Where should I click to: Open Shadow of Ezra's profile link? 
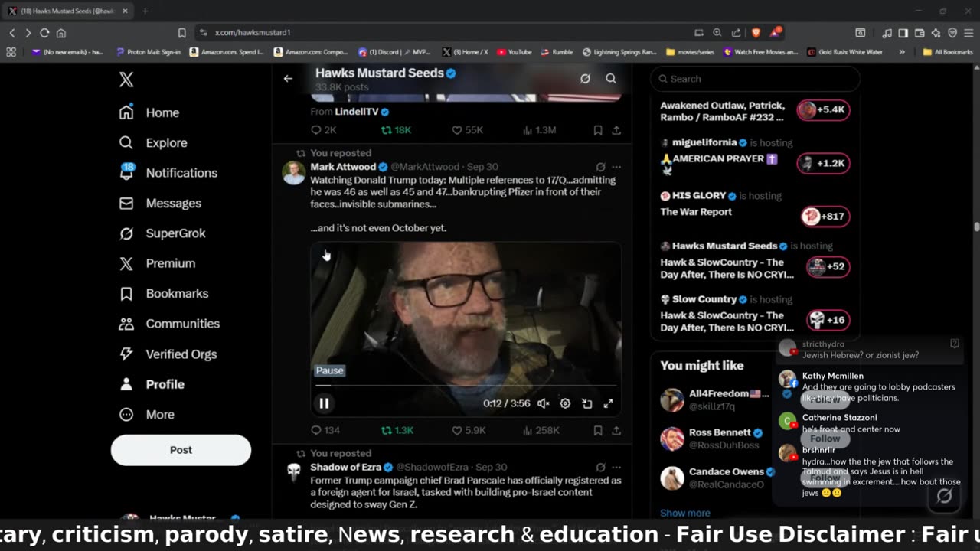click(x=345, y=468)
